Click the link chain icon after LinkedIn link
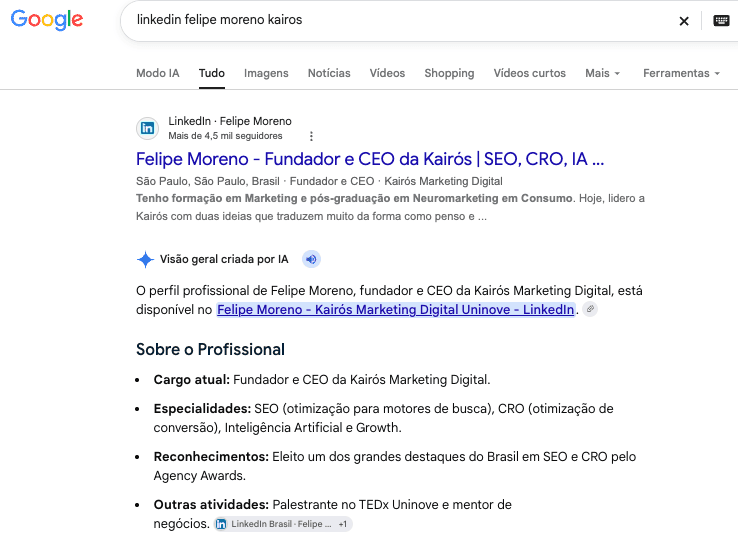Image resolution: width=738 pixels, height=546 pixels. click(x=590, y=309)
